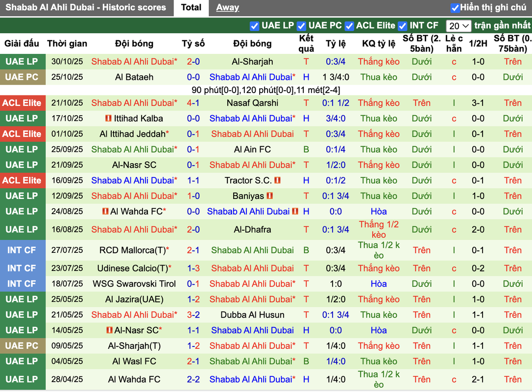Click Hòa result in WSG Swarovski Tirol row
Screen dimensions: 532x392
[379, 284]
